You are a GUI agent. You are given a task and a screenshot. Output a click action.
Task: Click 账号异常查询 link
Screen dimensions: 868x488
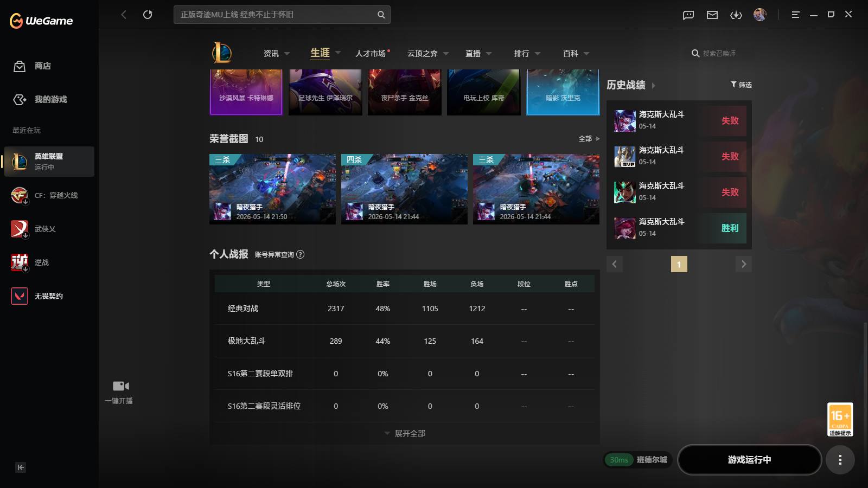click(275, 255)
